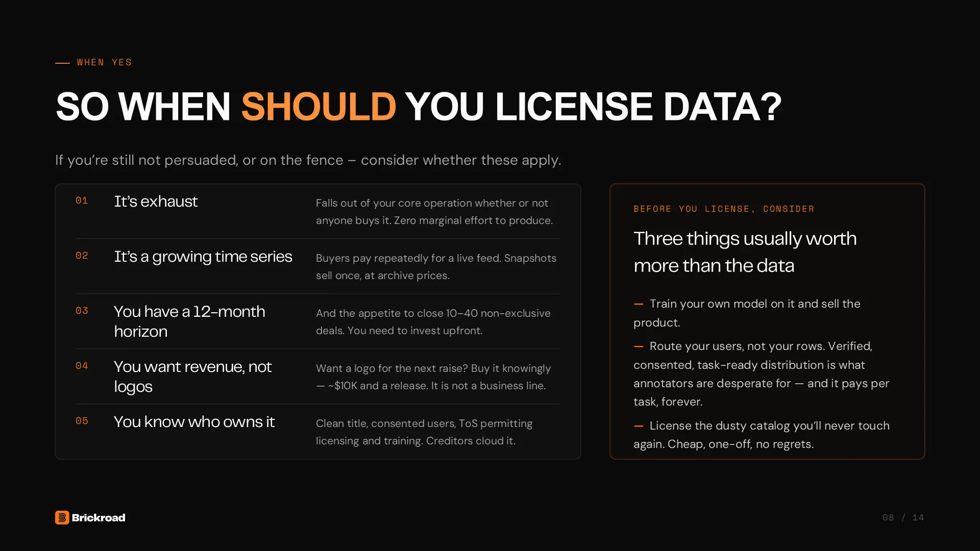Click the description "Clean title, consented users"
Viewport: 980px width, 551px height.
point(424,432)
